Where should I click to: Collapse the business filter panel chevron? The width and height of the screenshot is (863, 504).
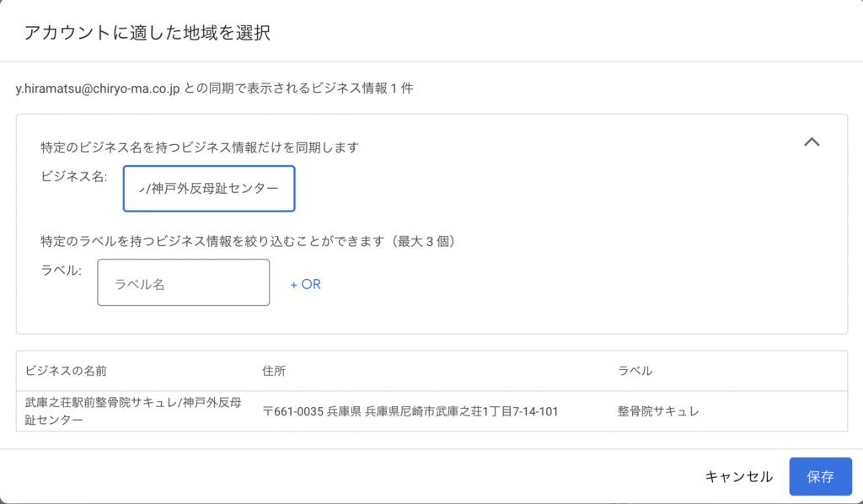pyautogui.click(x=812, y=142)
